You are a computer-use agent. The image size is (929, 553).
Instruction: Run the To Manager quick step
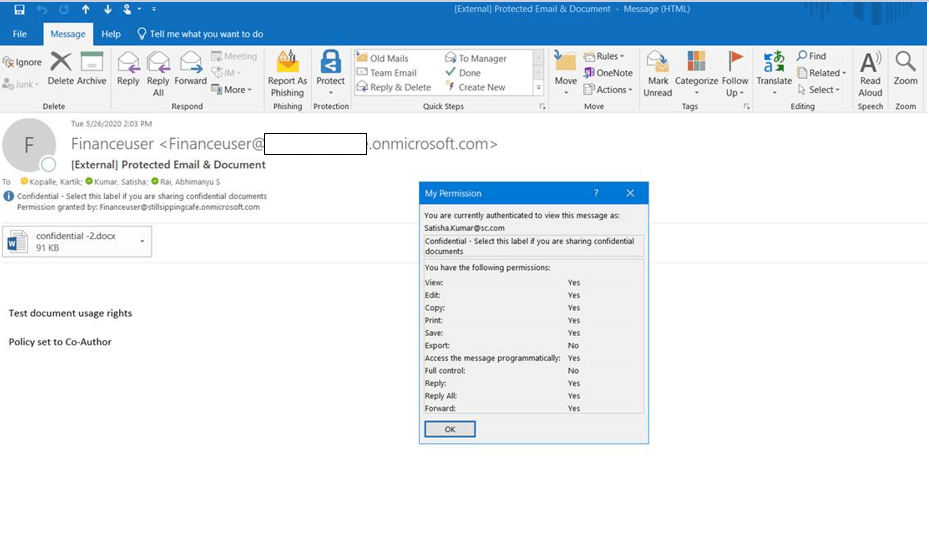click(476, 58)
